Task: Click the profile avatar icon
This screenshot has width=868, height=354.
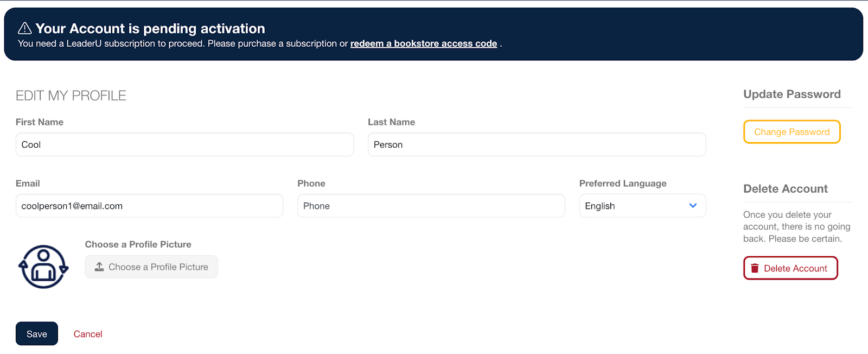Action: (43, 267)
